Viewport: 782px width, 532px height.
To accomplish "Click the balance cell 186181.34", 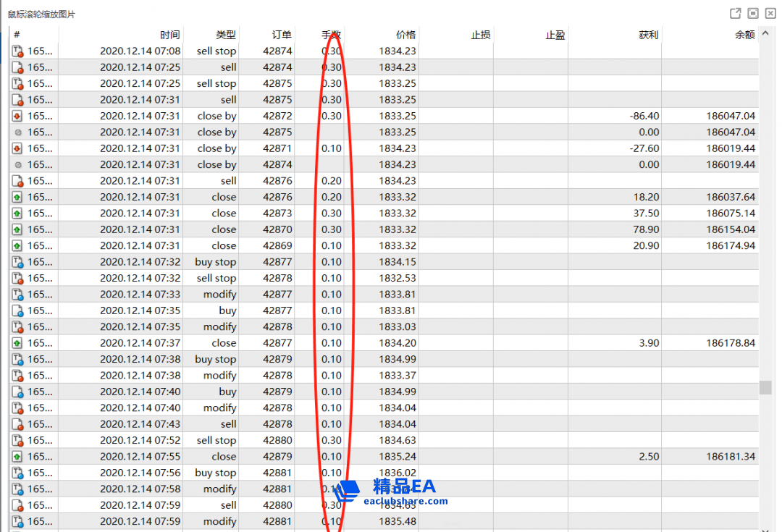I will point(731,457).
